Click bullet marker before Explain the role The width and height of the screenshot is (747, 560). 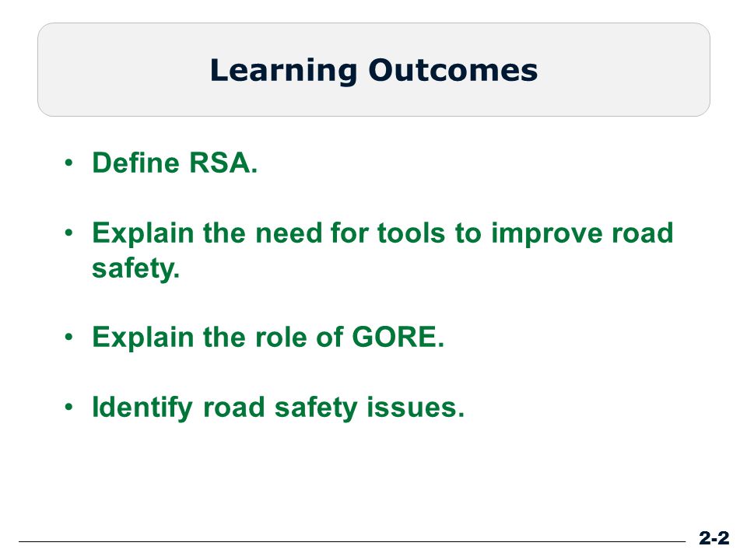click(x=69, y=337)
